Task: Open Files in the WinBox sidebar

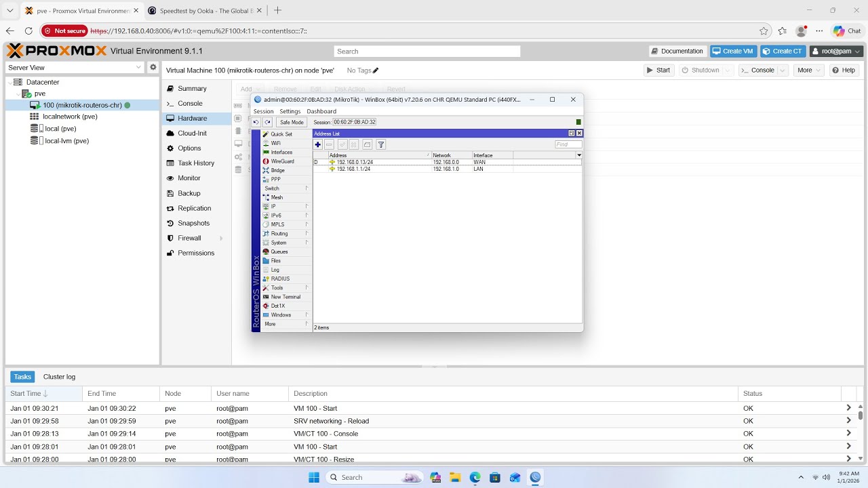Action: 275,261
